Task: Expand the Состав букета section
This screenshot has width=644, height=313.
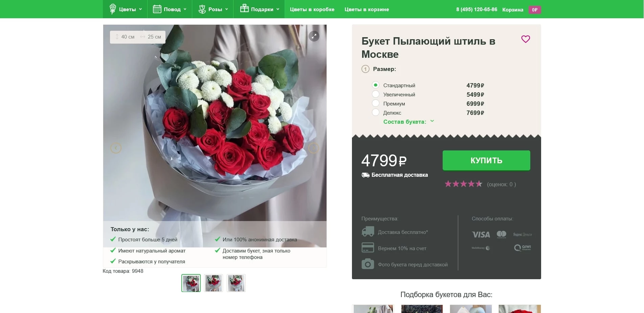Action: click(408, 122)
